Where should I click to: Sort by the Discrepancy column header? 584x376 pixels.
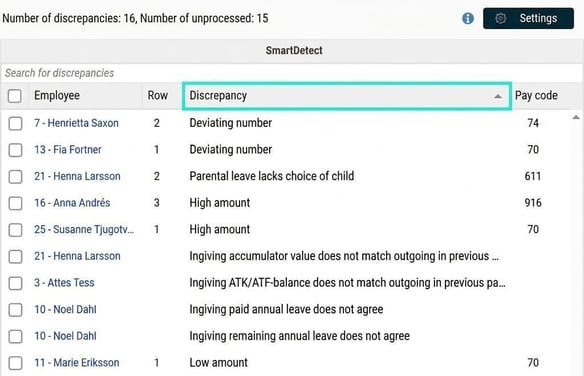click(347, 96)
